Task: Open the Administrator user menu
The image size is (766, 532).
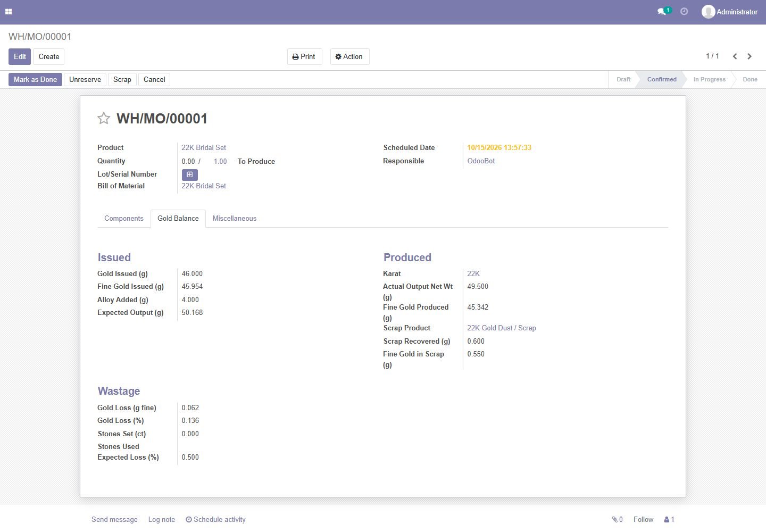Action: 730,12
